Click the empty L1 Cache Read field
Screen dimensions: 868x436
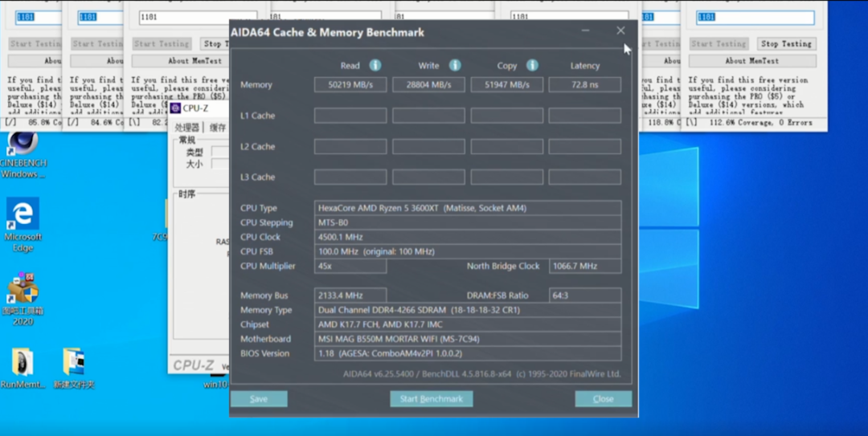pyautogui.click(x=350, y=116)
